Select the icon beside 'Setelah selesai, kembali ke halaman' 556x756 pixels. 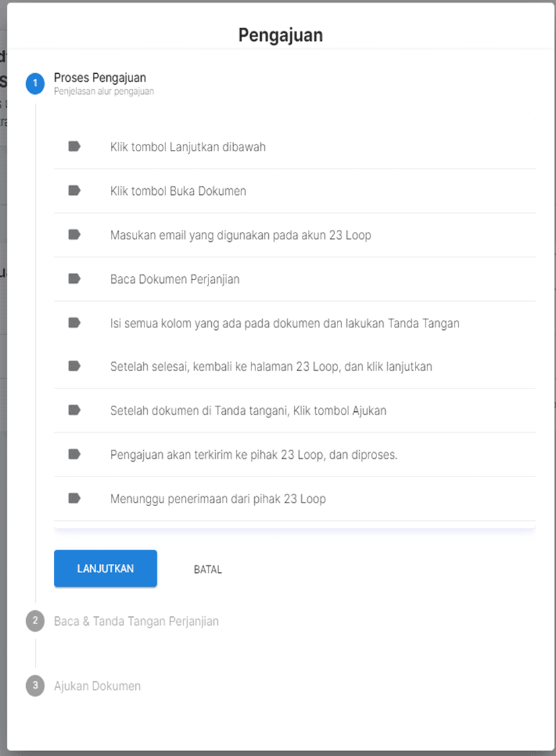pyautogui.click(x=74, y=366)
